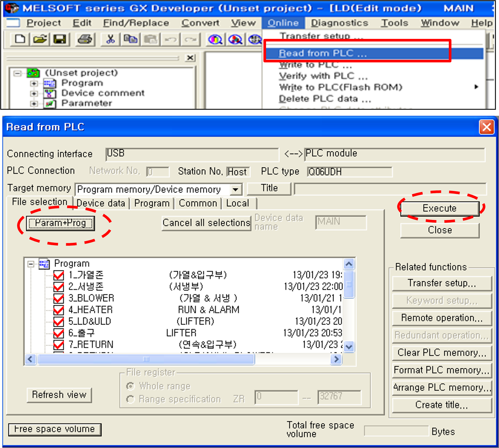499x448 pixels.
Task: Toggle the 4_HEATER checkbox
Action: [59, 310]
